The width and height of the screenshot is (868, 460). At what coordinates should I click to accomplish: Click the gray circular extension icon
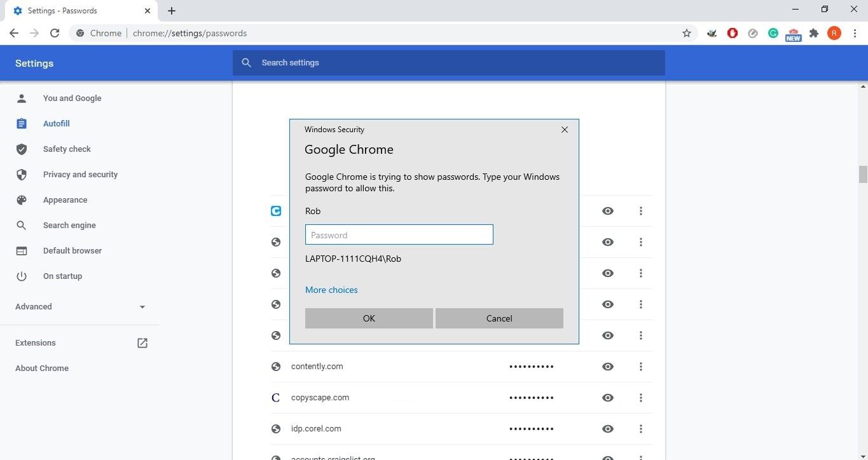pyautogui.click(x=753, y=33)
